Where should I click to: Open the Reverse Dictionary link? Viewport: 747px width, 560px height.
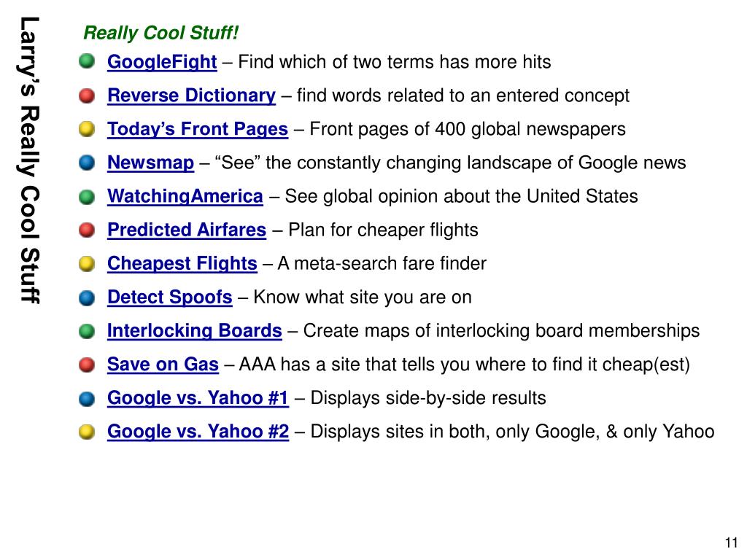coord(192,96)
